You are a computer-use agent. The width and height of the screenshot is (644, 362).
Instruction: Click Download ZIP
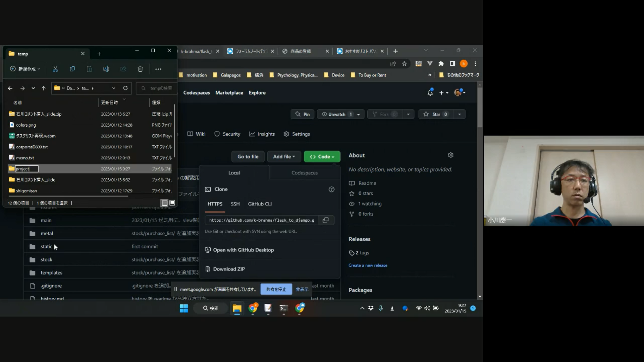(229, 269)
